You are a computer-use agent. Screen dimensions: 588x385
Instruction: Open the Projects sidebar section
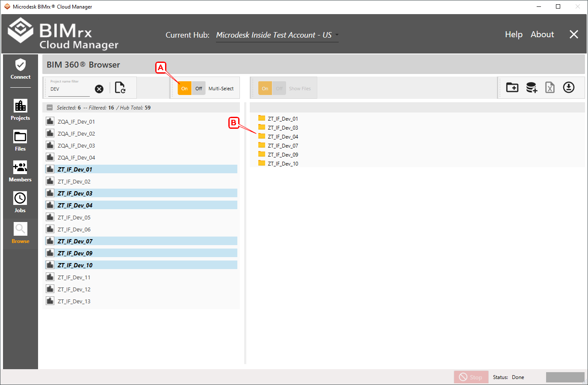point(20,110)
